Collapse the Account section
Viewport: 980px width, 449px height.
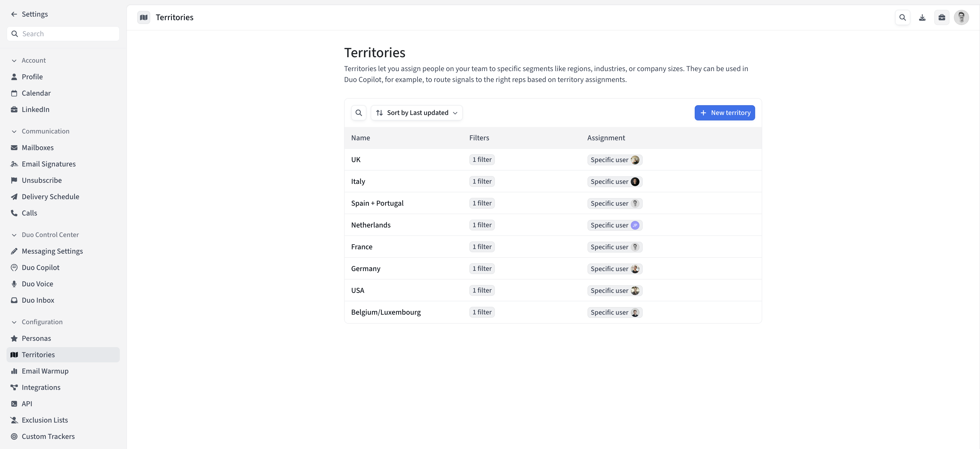14,60
